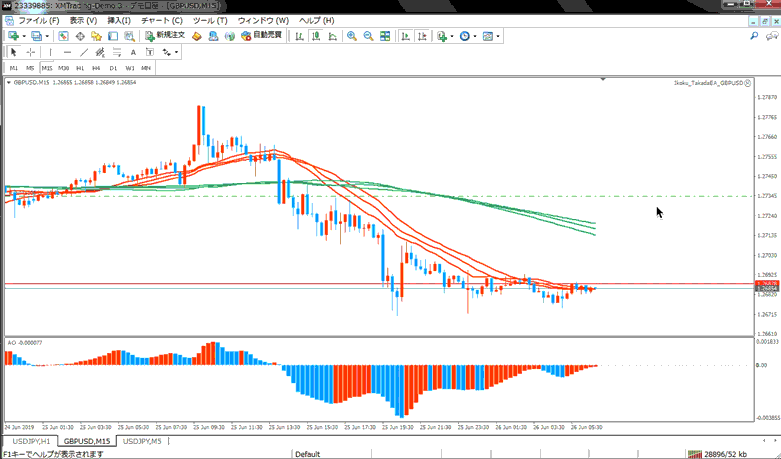Expand the new chart dropdown arrow

pyautogui.click(x=24, y=36)
